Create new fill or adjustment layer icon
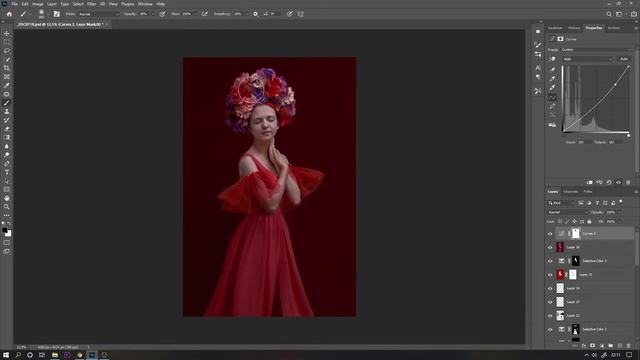The height and width of the screenshot is (360, 640). [x=602, y=346]
